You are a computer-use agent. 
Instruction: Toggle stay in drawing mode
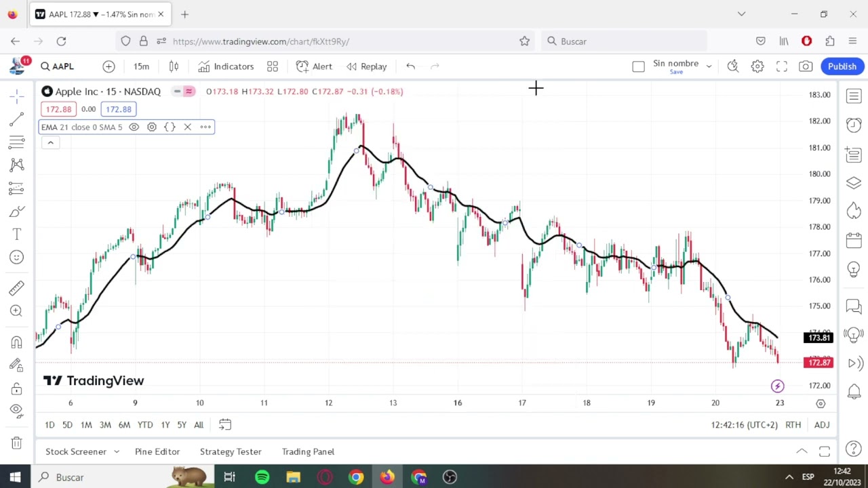pyautogui.click(x=17, y=365)
